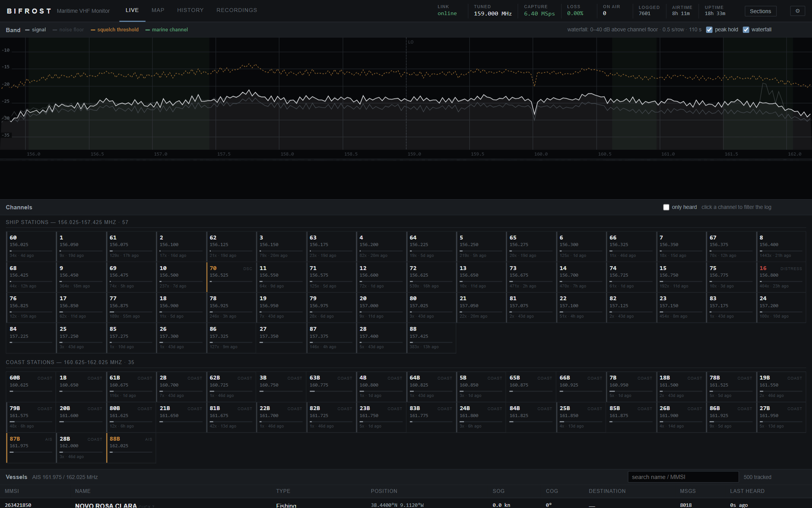Screen dimensions: 812x508
Task: Toggle the signal legend entry
Action: click(x=36, y=30)
